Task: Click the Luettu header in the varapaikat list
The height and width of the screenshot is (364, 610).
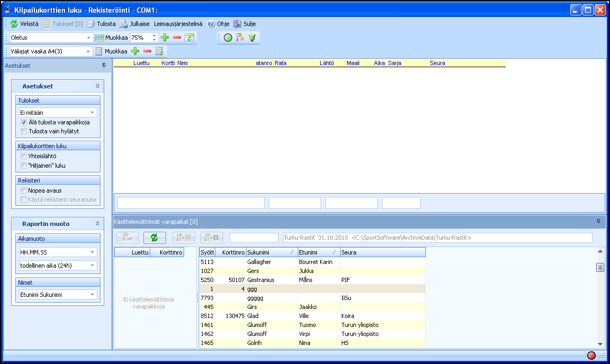Action: [132, 252]
